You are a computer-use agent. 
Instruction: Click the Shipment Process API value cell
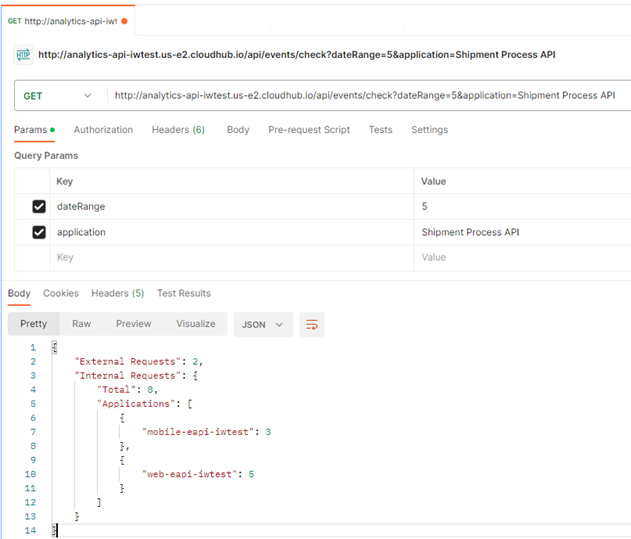pos(522,232)
